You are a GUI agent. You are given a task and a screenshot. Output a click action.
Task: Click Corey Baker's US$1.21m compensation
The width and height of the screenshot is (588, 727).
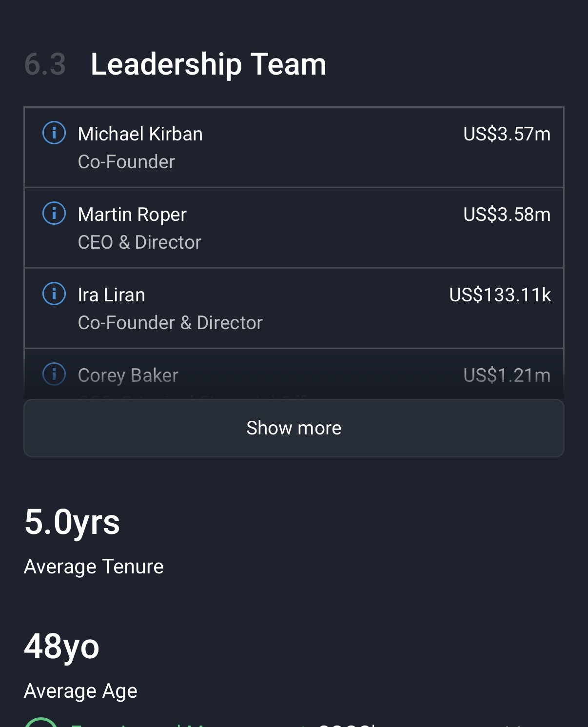(x=507, y=375)
